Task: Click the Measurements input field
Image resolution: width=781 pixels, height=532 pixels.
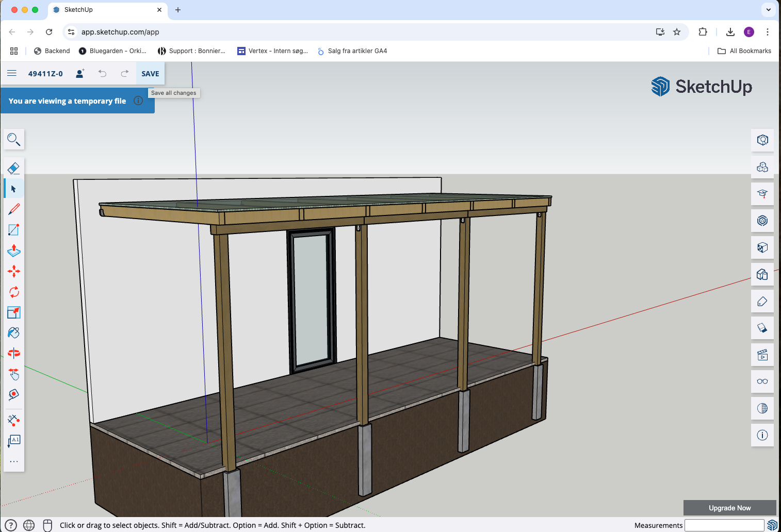Action: pos(724,525)
